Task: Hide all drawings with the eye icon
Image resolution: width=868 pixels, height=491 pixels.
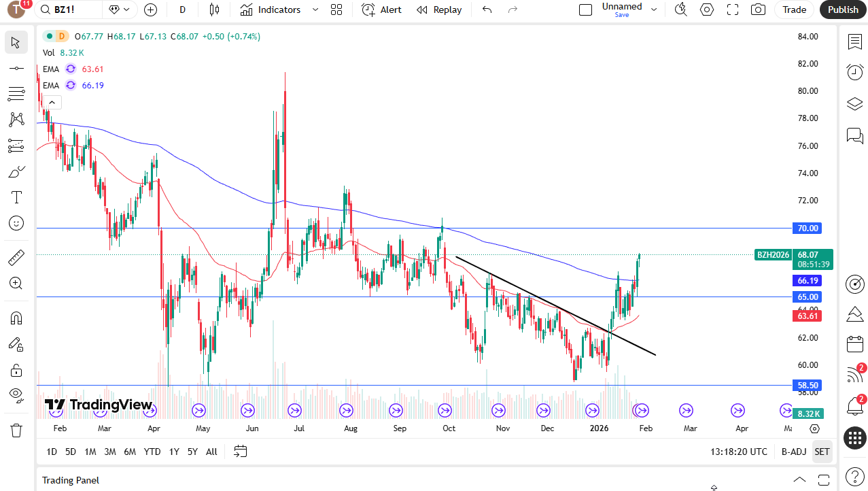Action: coord(16,395)
